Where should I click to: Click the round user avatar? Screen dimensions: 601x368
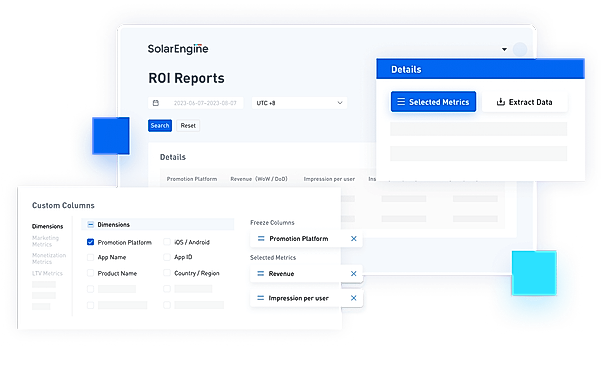[520, 49]
